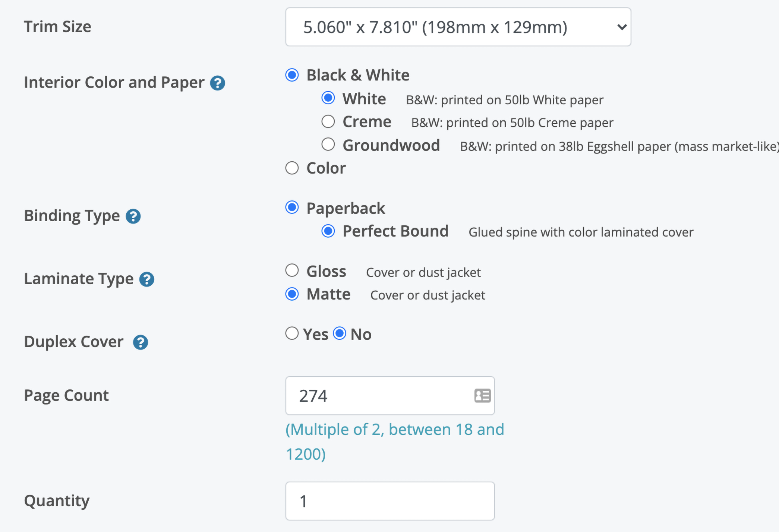This screenshot has width=779, height=532.
Task: Enable Duplex Cover Yes option
Action: (293, 334)
